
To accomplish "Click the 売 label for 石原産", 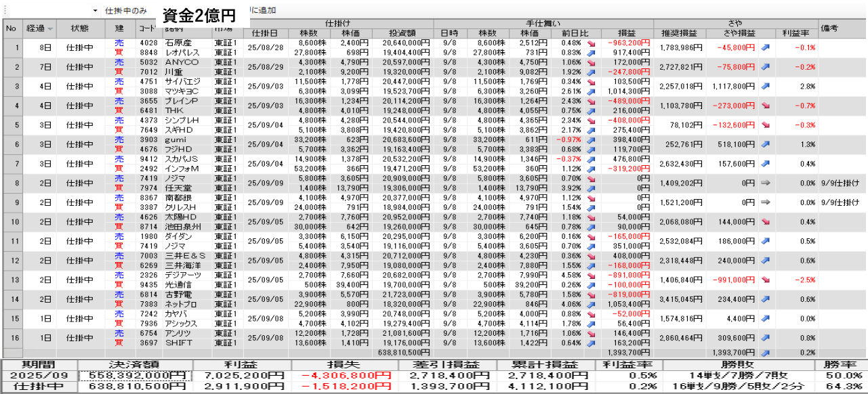I will [x=119, y=43].
